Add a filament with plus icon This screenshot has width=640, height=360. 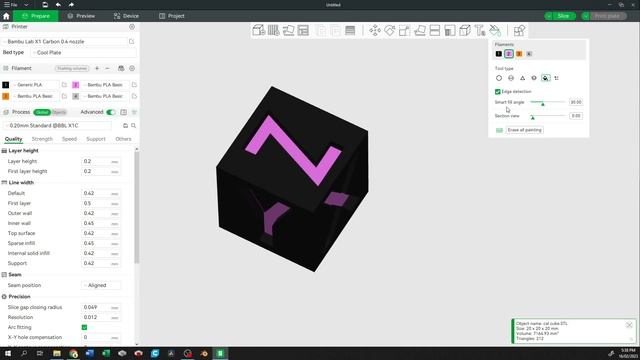click(97, 68)
